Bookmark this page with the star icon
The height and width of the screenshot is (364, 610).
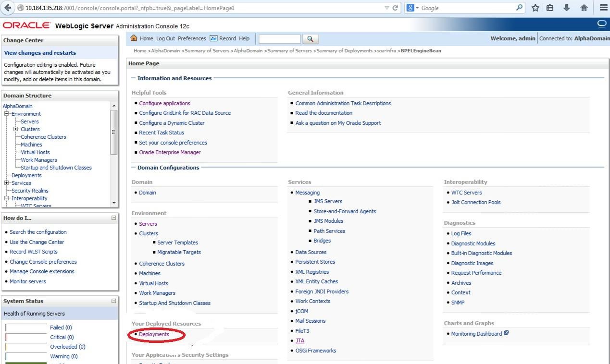pos(535,8)
